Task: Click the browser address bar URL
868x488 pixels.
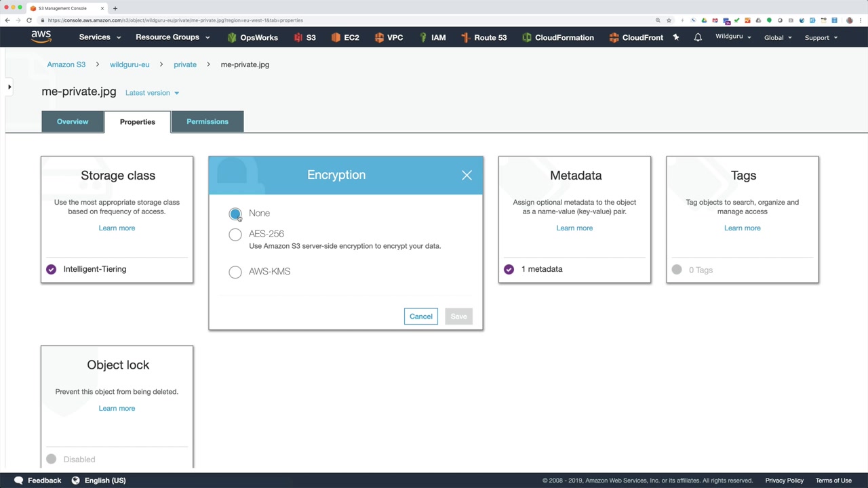Action: (176, 20)
